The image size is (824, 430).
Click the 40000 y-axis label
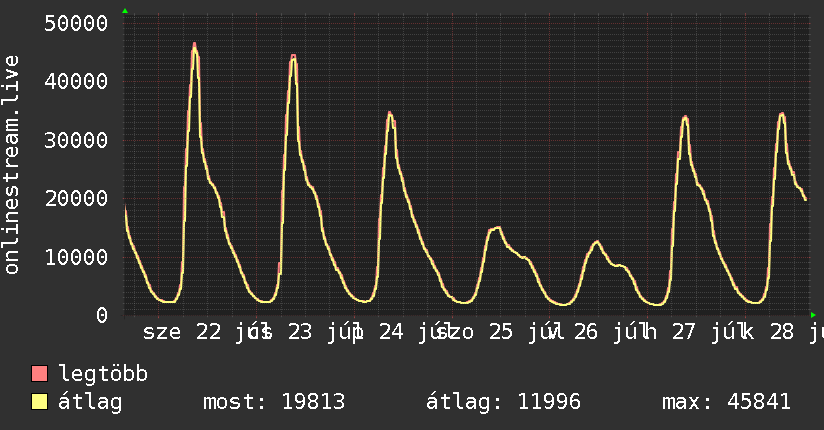point(76,81)
